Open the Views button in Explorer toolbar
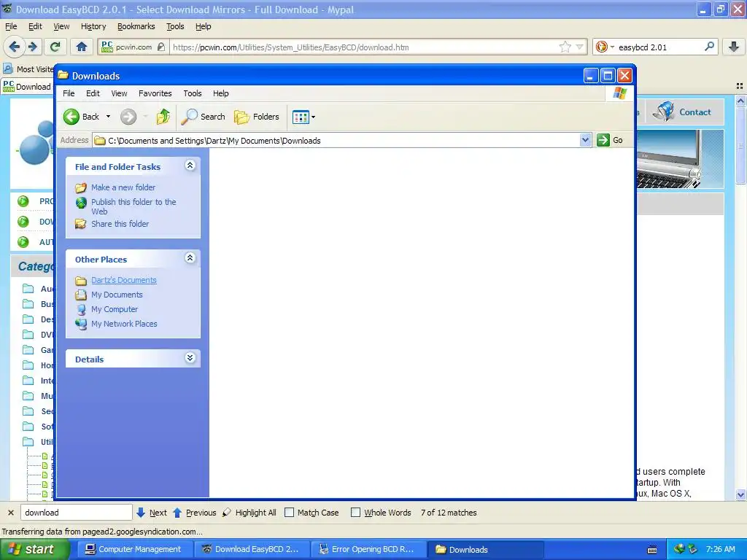 pos(301,117)
